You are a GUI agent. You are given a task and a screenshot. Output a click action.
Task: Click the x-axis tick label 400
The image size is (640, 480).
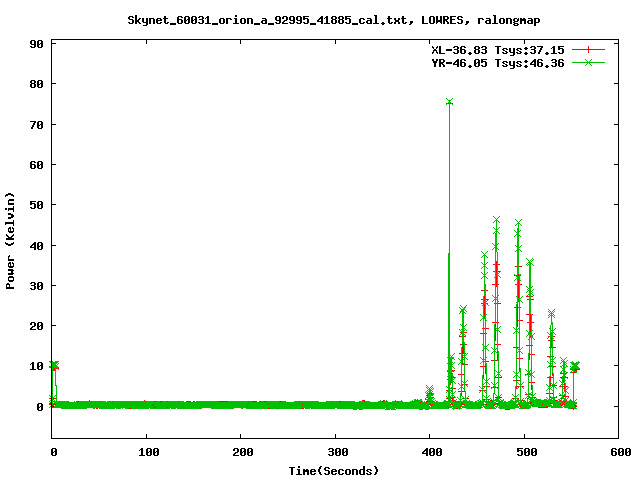point(430,452)
